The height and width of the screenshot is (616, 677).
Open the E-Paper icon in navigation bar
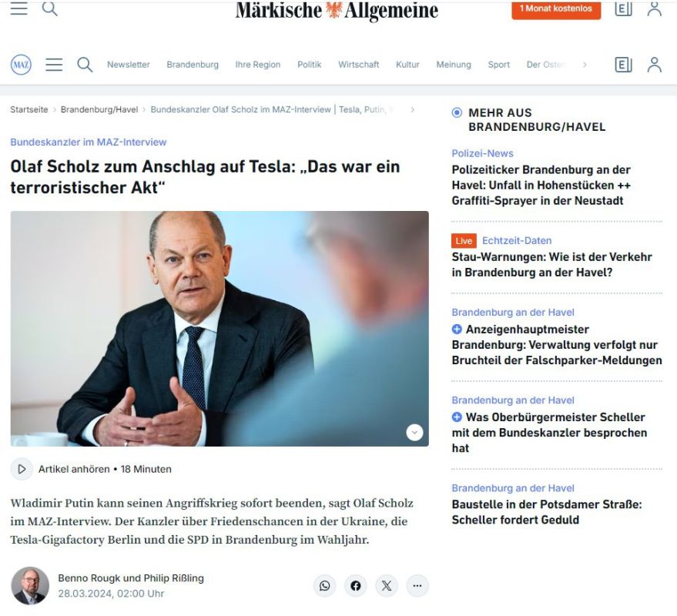[623, 65]
